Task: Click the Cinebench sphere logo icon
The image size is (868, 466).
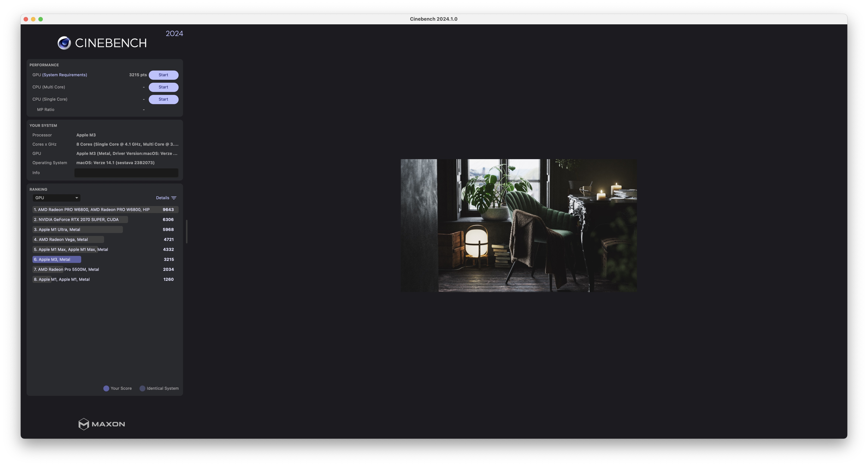Action: (64, 43)
